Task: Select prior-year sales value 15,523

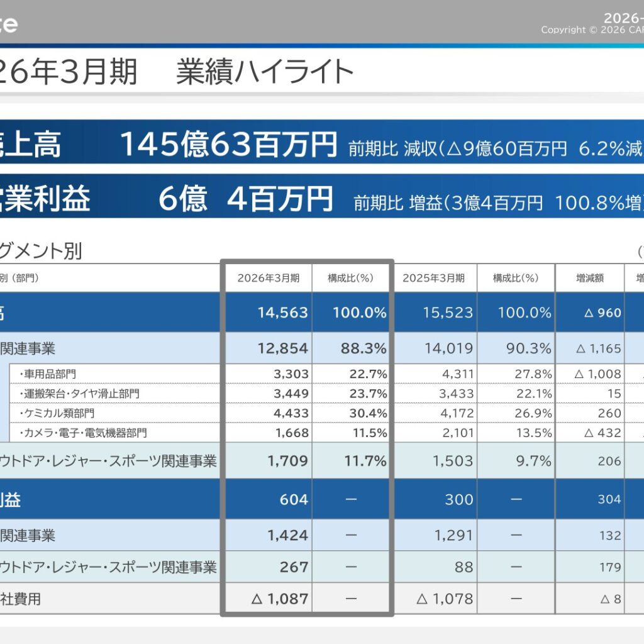Action: pos(448,313)
